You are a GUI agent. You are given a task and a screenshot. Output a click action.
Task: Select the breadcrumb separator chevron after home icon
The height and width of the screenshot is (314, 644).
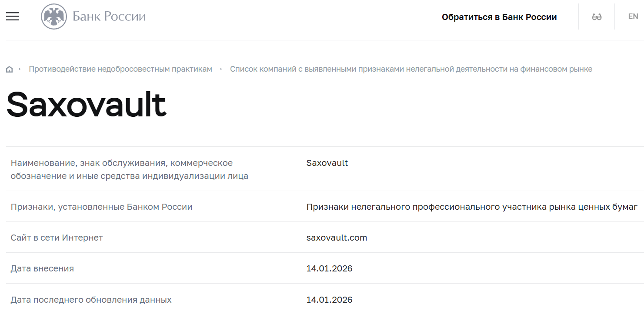20,69
